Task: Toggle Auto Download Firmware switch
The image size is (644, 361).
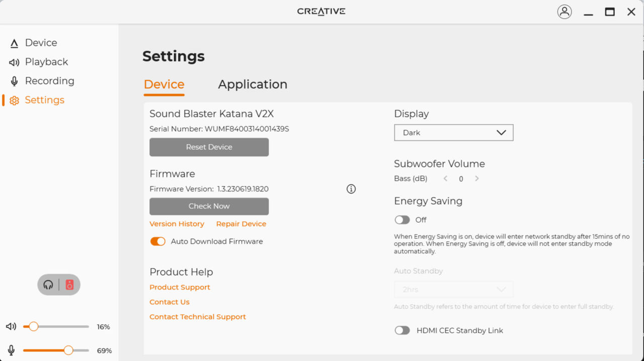Action: pos(157,241)
